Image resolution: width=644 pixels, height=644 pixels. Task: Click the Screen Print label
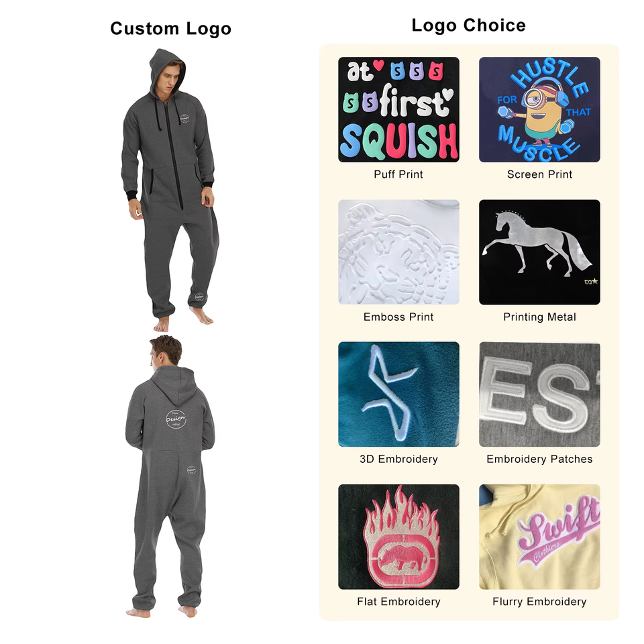pyautogui.click(x=539, y=174)
